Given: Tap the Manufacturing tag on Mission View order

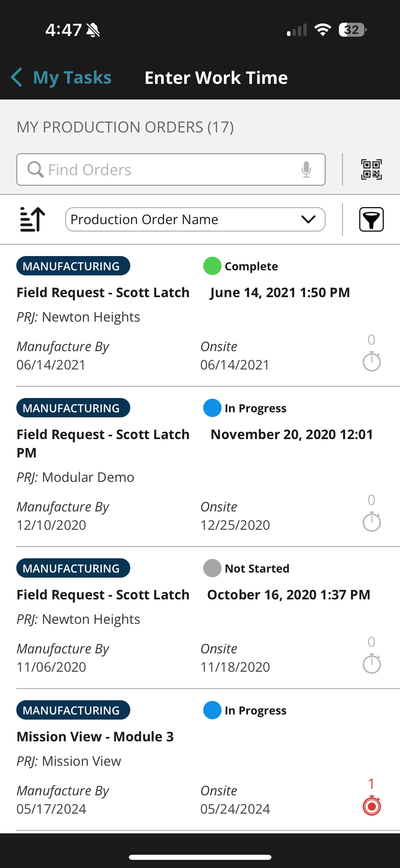Looking at the screenshot, I should point(73,710).
